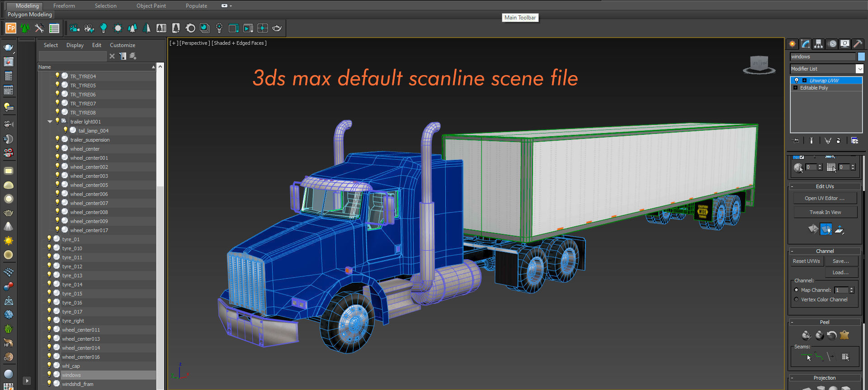Click the Name column header
868x390 pixels.
point(97,67)
